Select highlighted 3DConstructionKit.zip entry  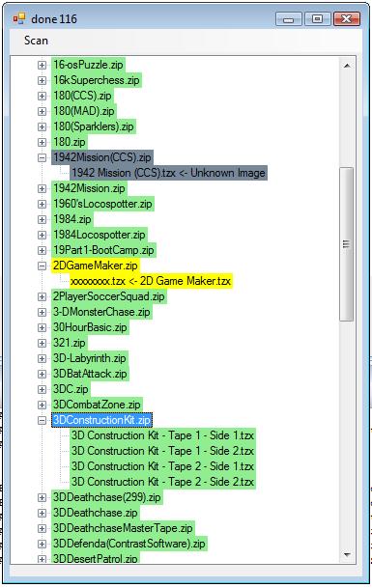point(102,420)
